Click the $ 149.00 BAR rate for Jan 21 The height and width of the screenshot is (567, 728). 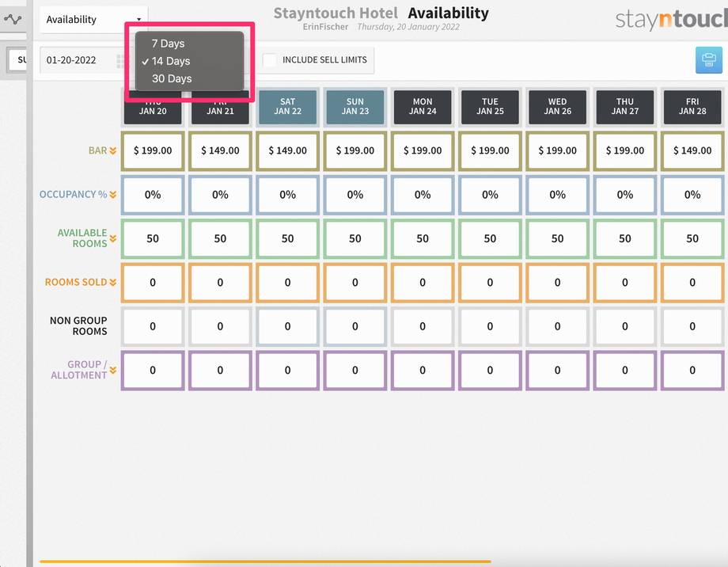pyautogui.click(x=220, y=151)
